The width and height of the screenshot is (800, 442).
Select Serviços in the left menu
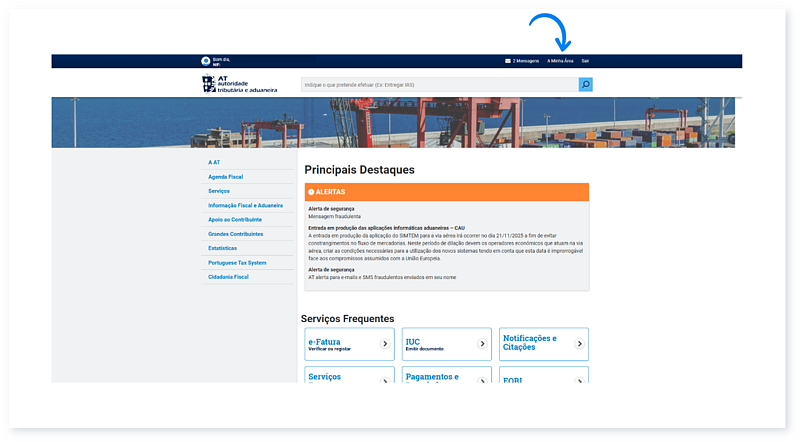tap(219, 191)
